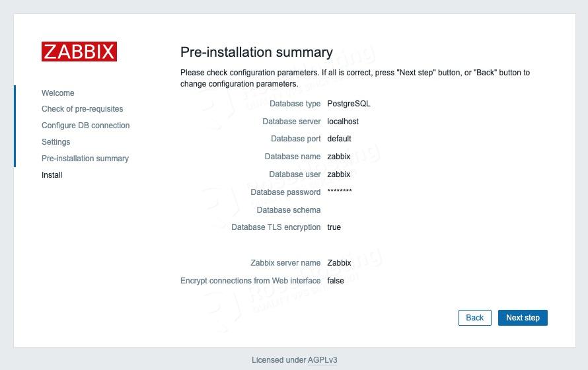Image resolution: width=588 pixels, height=370 pixels.
Task: Click the masked database password value
Action: [340, 191]
